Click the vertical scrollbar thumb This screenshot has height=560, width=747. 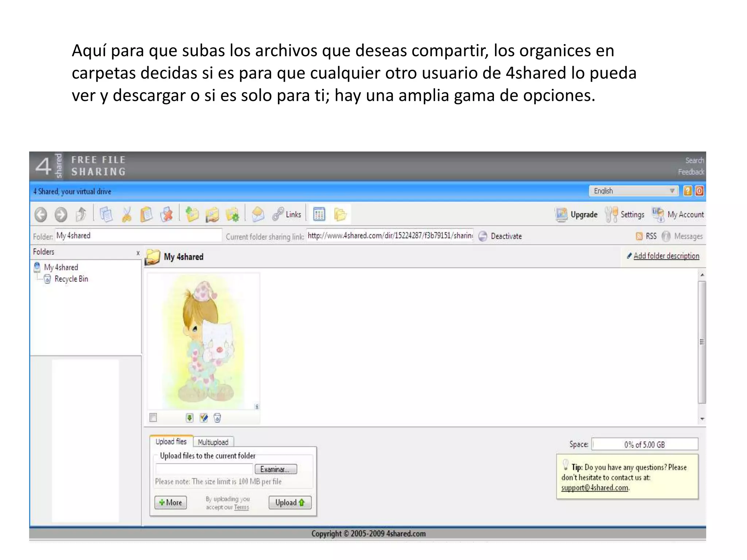tap(702, 342)
